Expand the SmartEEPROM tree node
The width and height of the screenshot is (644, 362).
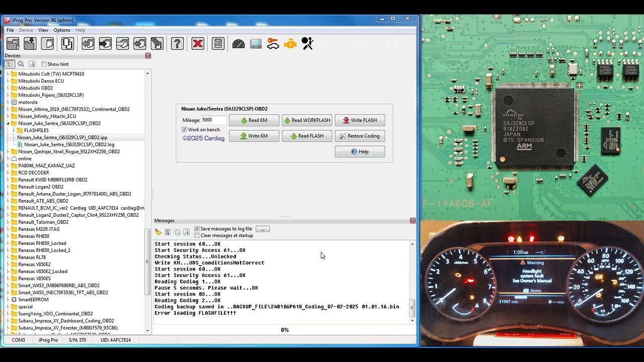(x=8, y=300)
